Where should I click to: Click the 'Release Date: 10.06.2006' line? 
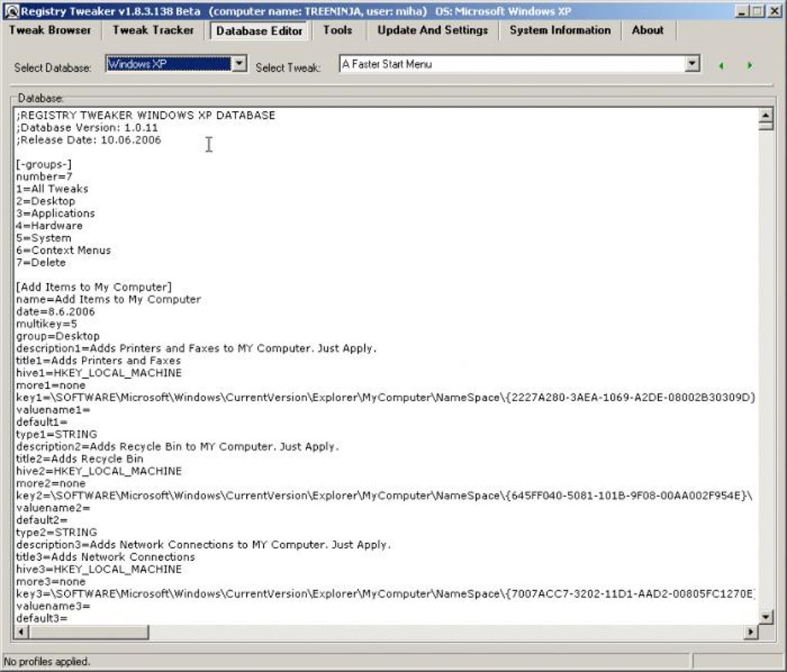coord(88,140)
